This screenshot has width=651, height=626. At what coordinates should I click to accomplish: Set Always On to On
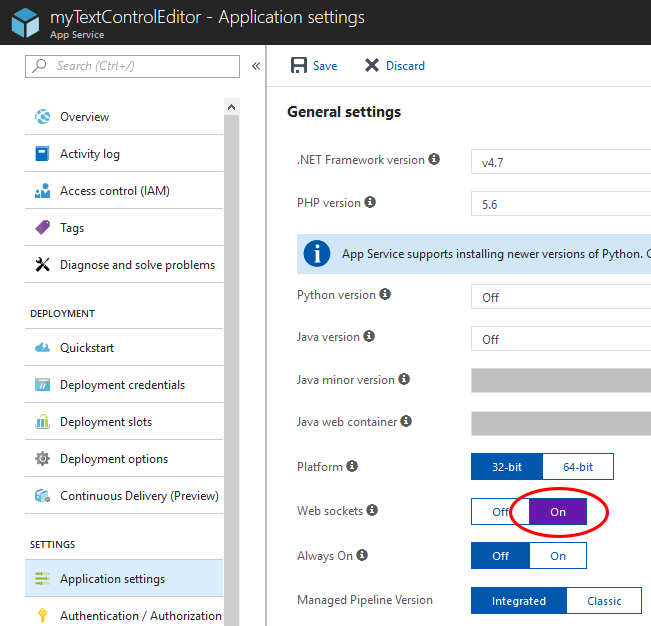coord(558,555)
